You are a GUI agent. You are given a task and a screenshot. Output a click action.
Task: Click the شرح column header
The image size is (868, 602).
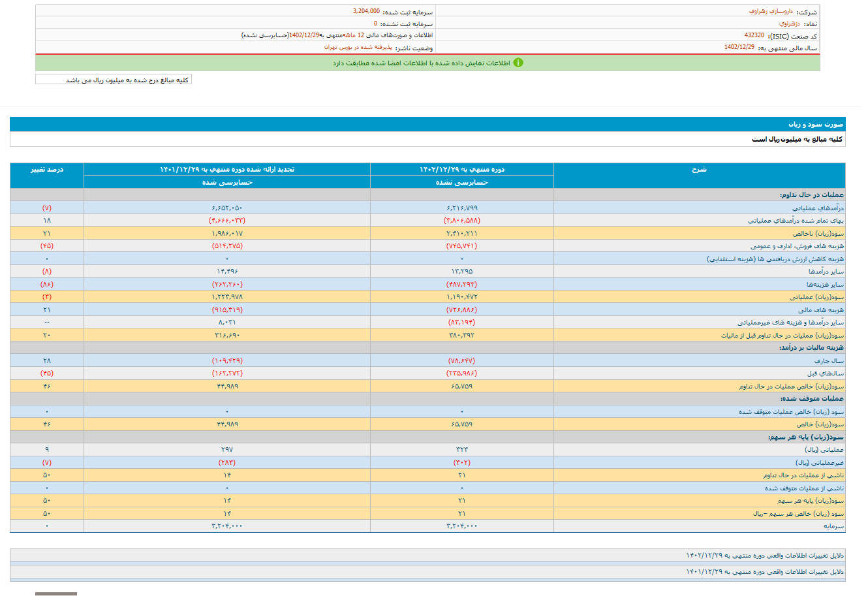[699, 170]
